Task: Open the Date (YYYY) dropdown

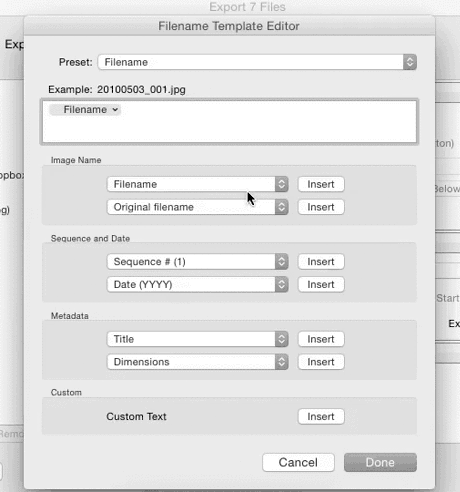Action: click(x=197, y=284)
